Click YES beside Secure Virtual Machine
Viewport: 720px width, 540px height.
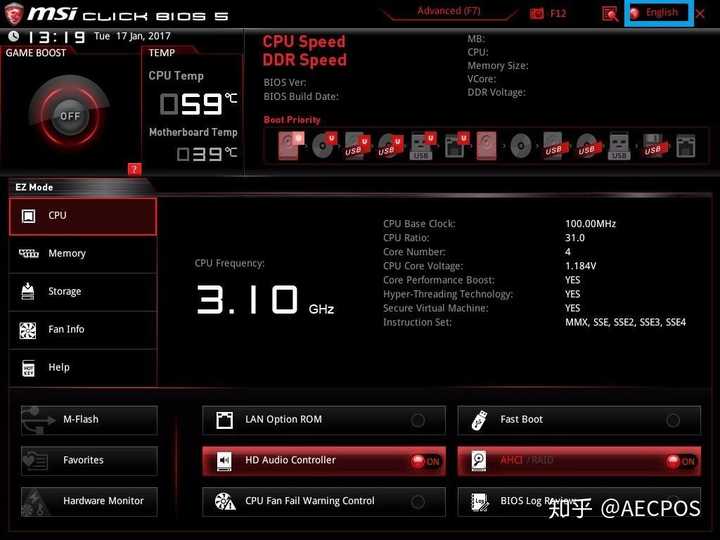point(573,308)
